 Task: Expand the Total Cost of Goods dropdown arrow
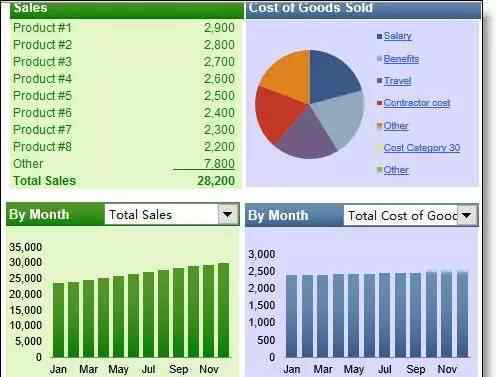click(467, 215)
